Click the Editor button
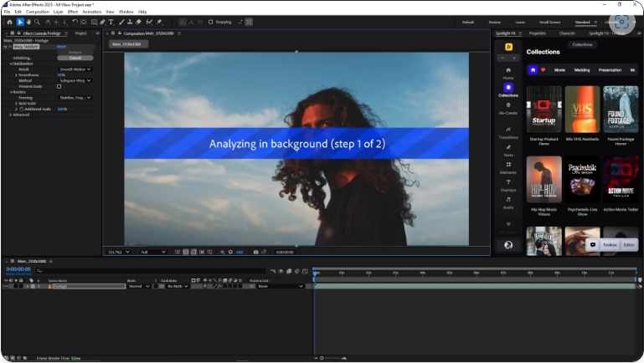 [x=629, y=245]
